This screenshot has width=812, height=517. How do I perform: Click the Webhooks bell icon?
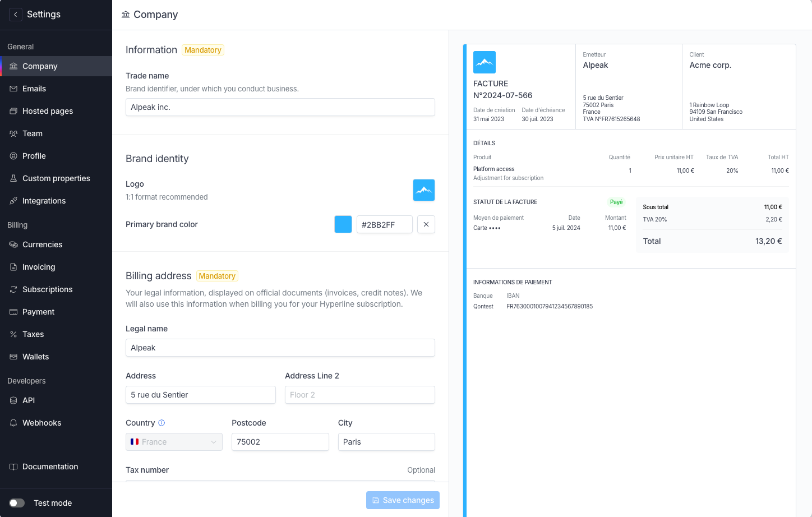point(13,423)
